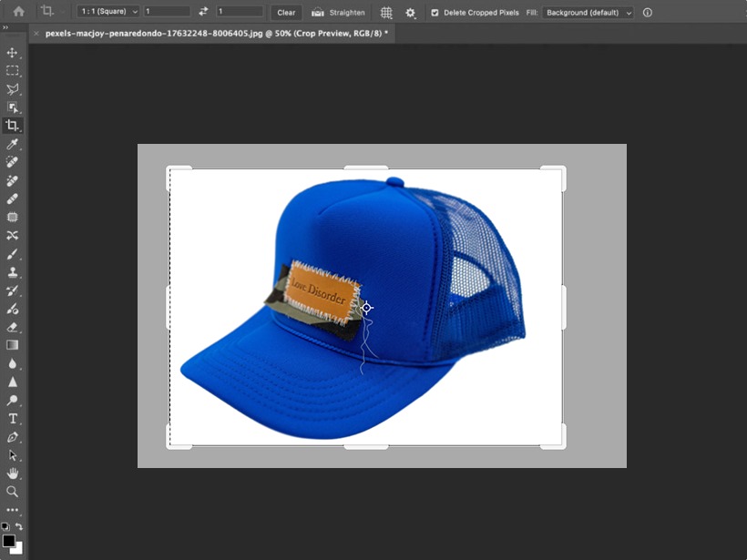Image resolution: width=747 pixels, height=560 pixels.
Task: Go to Photoshop Home screen
Action: pos(18,13)
